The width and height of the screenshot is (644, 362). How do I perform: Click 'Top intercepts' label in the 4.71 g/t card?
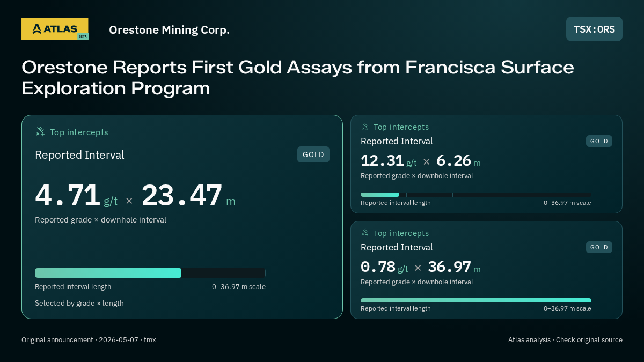coord(79,132)
